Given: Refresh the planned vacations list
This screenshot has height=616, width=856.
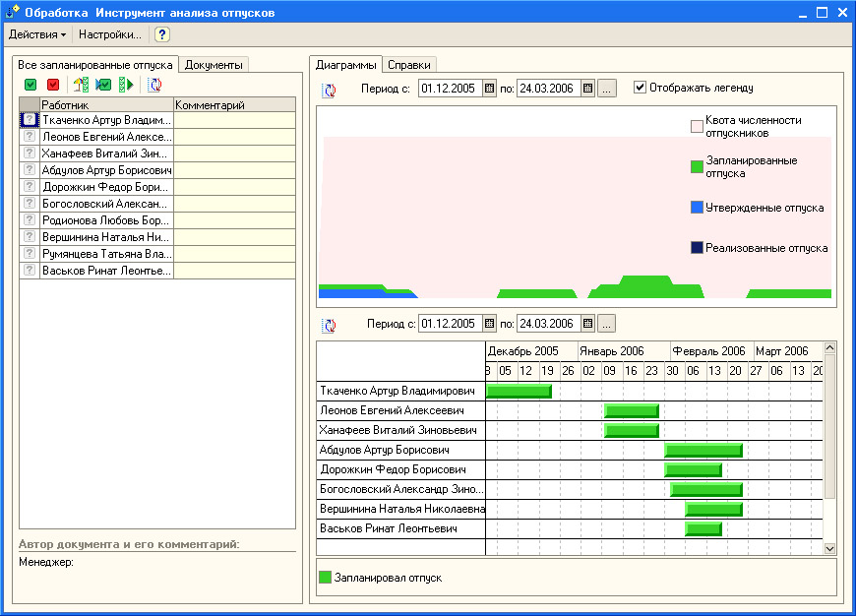Looking at the screenshot, I should tap(155, 85).
